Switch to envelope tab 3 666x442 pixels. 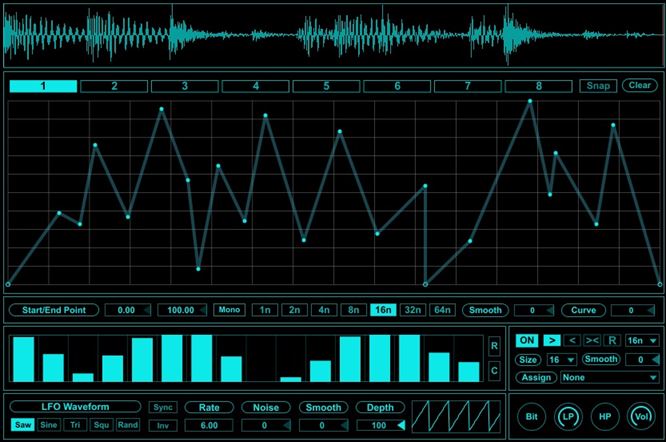pyautogui.click(x=185, y=86)
